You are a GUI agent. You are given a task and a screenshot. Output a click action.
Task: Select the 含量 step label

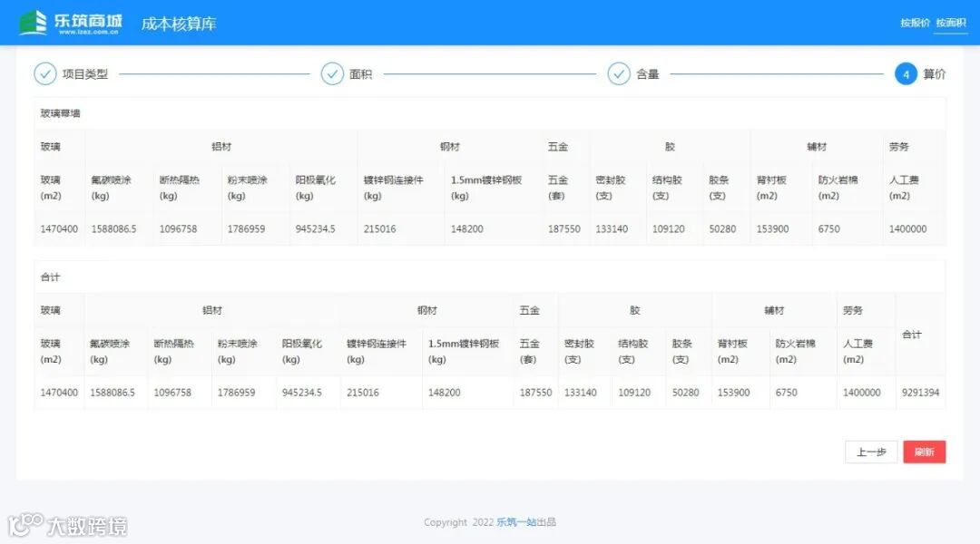(x=648, y=74)
